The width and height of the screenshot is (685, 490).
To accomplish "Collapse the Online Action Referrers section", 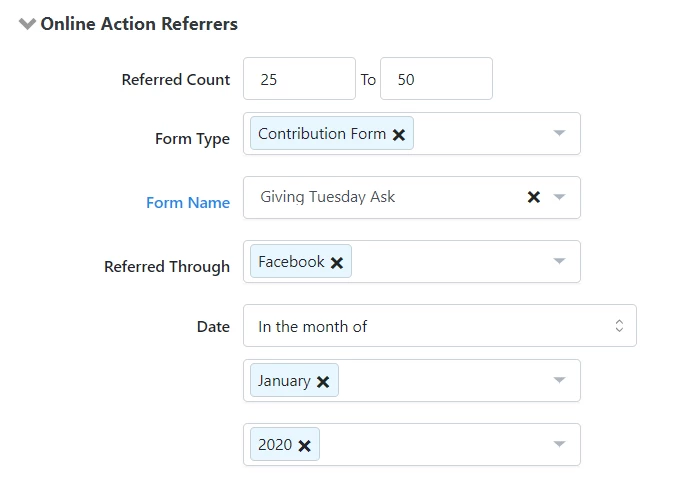I will pos(27,24).
